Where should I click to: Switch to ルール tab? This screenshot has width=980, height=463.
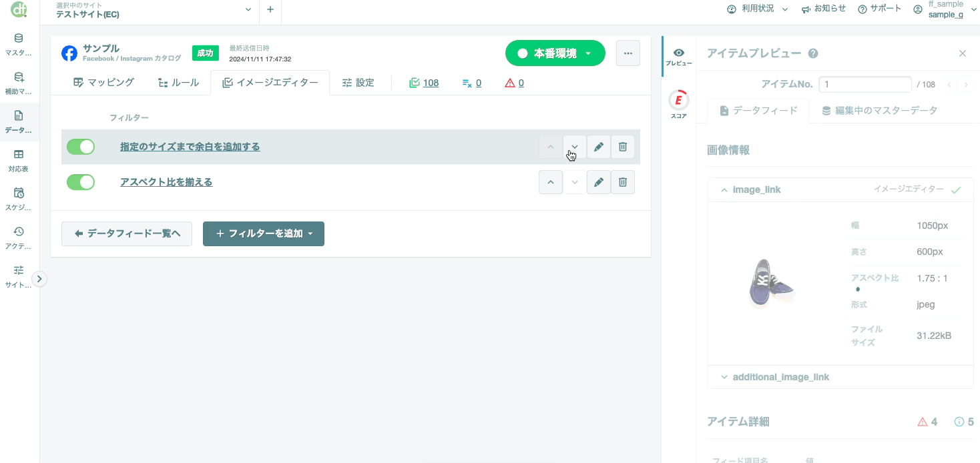click(x=178, y=83)
